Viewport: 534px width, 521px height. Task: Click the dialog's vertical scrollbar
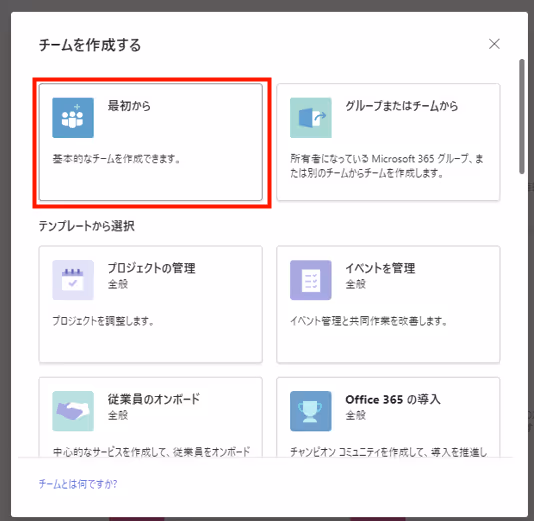coord(522,116)
